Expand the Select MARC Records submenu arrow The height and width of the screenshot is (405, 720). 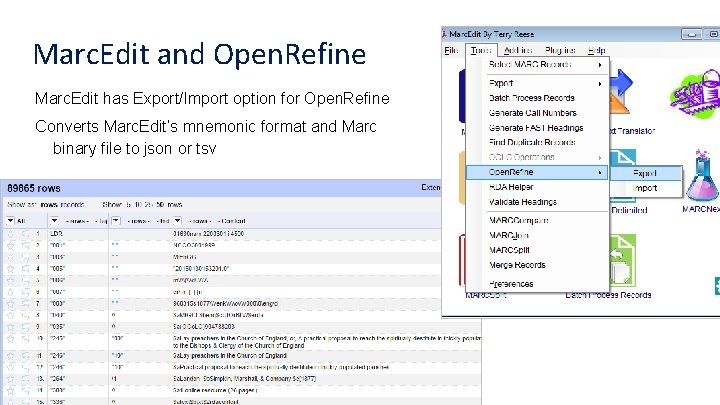(x=600, y=65)
